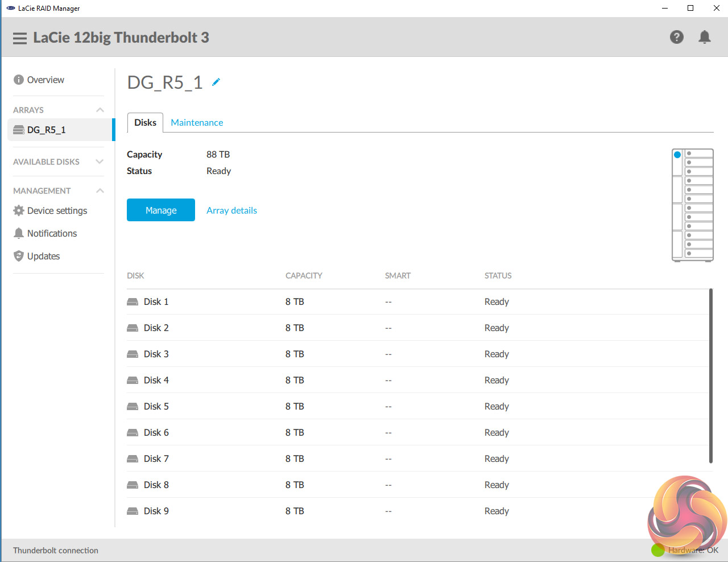728x562 pixels.
Task: Click the Disk 3 drive icon
Action: 133,354
